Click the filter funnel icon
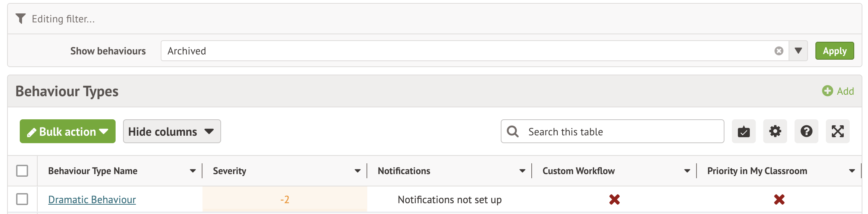This screenshot has width=868, height=214. click(x=21, y=19)
